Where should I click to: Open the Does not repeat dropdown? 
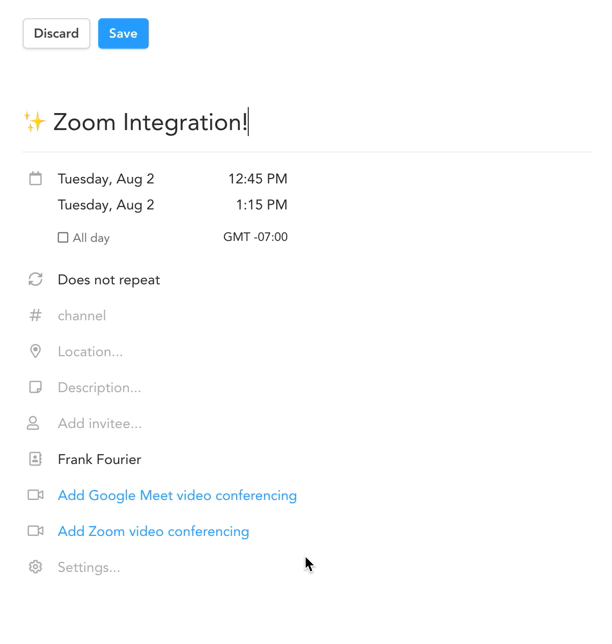109,280
